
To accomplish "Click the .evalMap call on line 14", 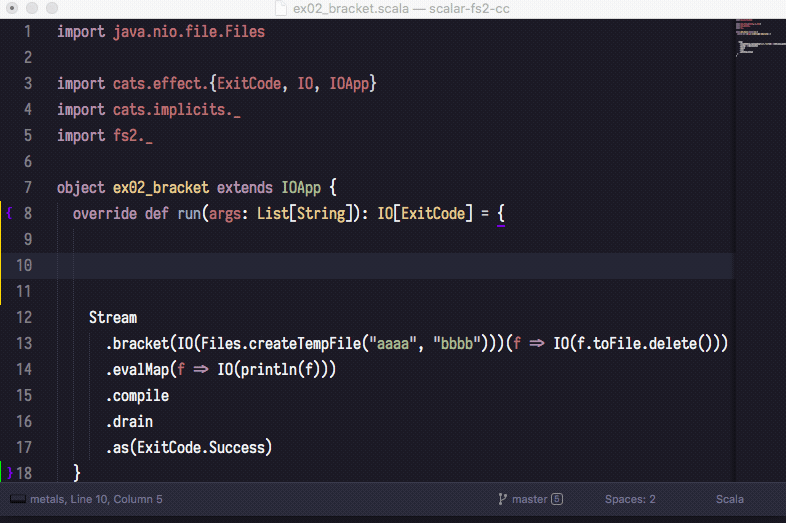I will tap(137, 370).
